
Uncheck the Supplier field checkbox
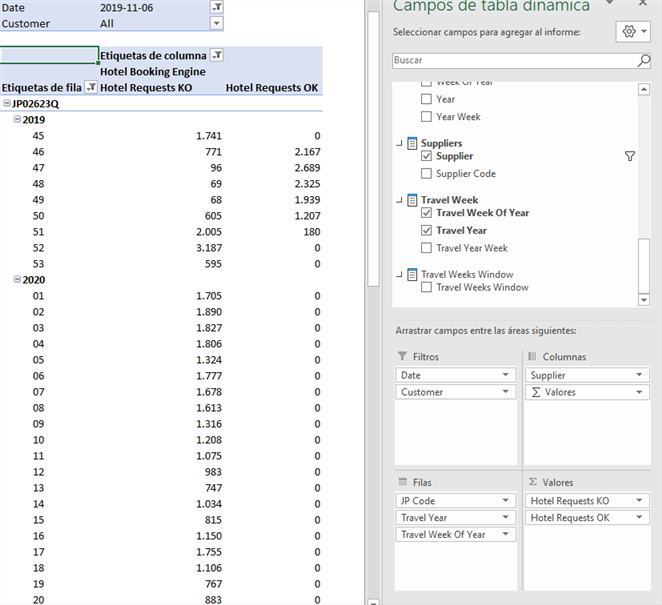427,157
